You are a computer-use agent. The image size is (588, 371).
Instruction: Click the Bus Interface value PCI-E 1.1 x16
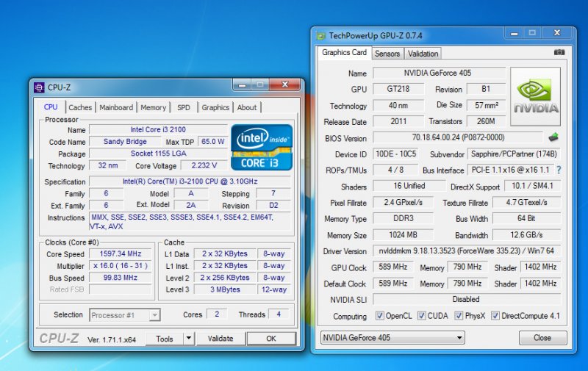510,170
